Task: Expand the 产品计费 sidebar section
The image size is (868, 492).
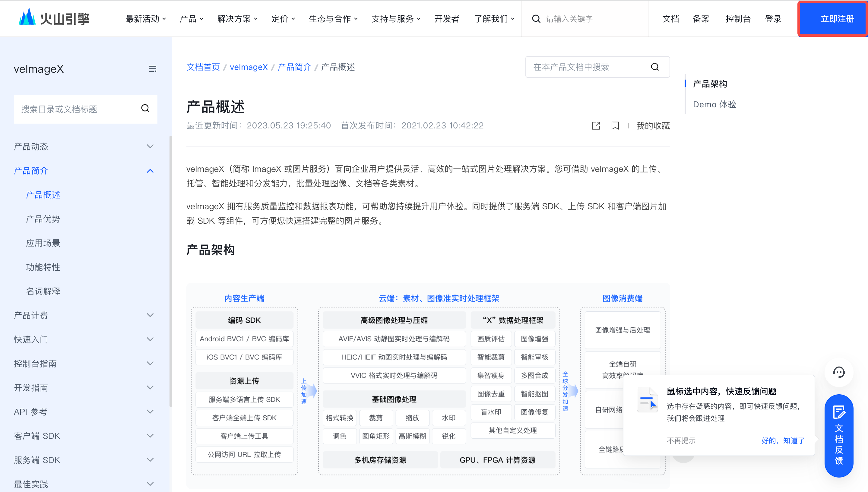Action: coord(150,315)
